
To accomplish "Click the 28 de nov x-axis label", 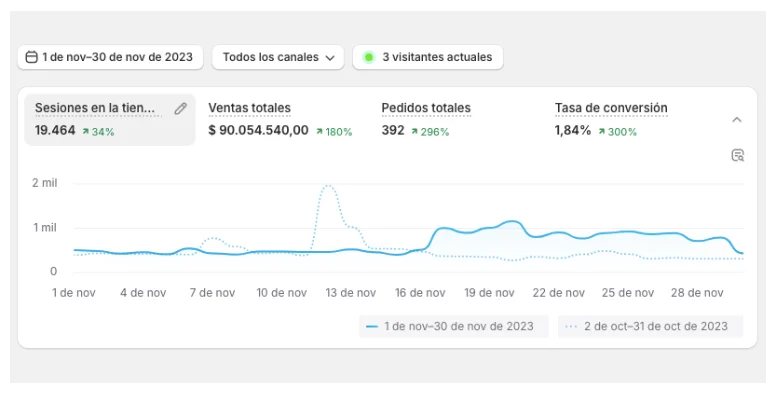I will tap(697, 293).
